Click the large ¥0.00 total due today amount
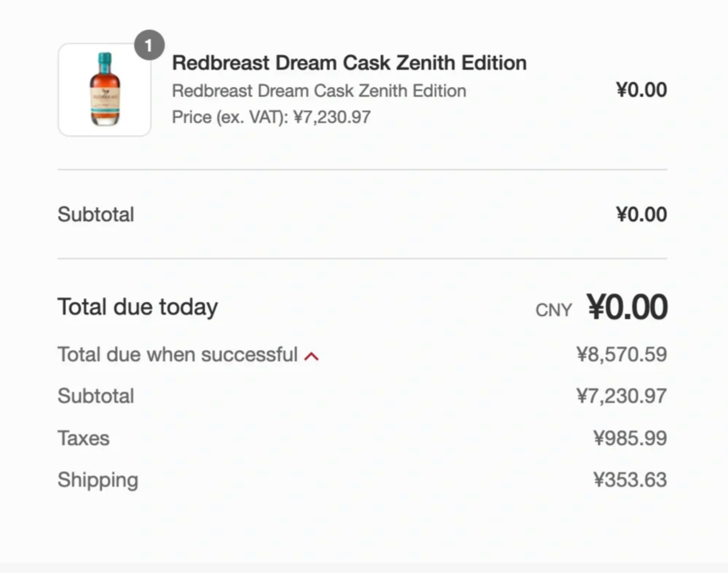The height and width of the screenshot is (573, 728). 627,307
